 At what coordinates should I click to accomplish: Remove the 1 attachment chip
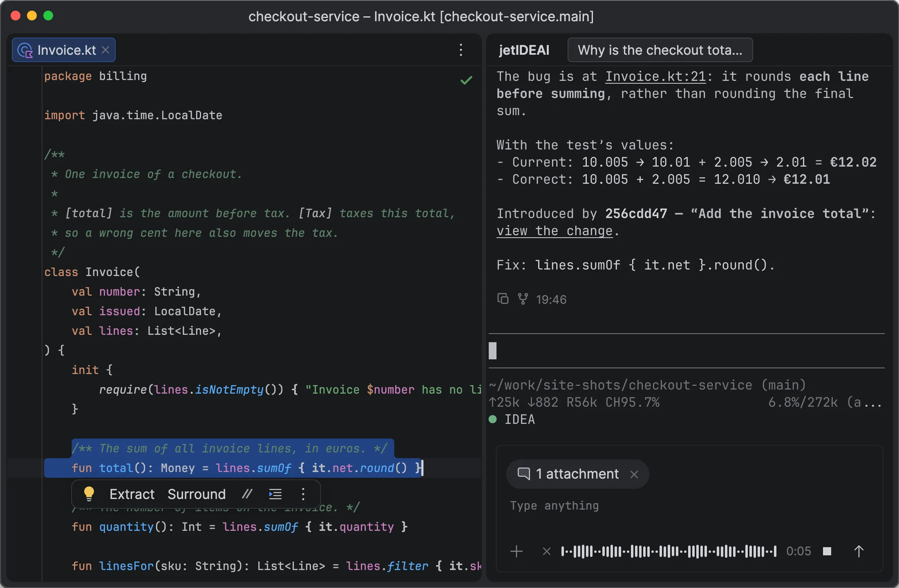tap(634, 474)
